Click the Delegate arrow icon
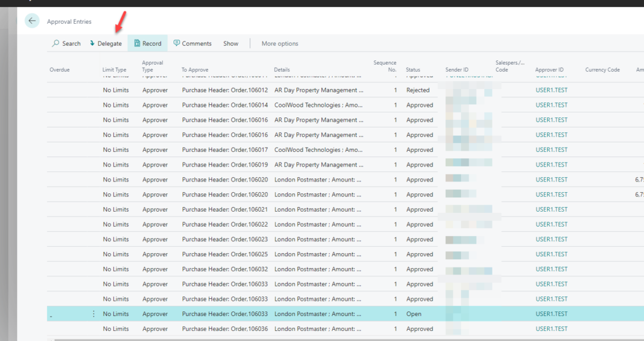The image size is (644, 341). (x=92, y=43)
